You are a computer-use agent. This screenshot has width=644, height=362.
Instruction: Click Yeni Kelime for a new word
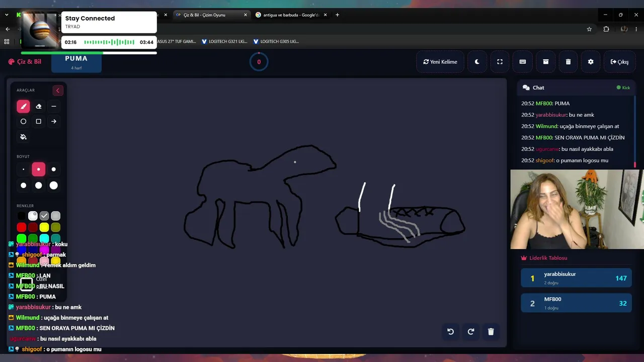click(x=440, y=62)
